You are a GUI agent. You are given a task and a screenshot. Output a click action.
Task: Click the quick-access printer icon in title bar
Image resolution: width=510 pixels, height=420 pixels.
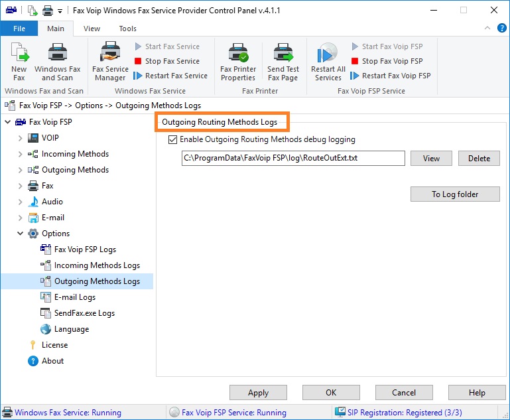coord(48,11)
